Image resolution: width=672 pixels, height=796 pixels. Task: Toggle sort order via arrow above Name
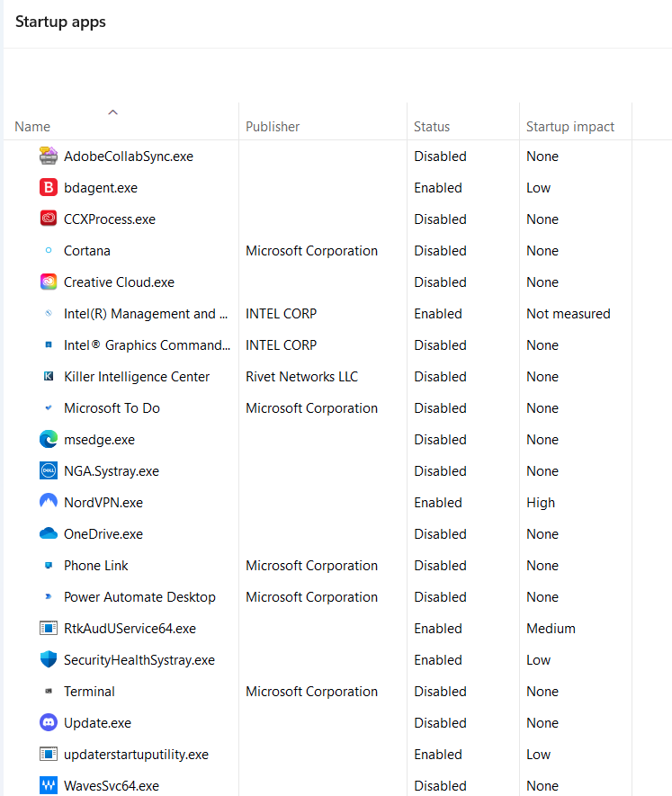point(112,112)
